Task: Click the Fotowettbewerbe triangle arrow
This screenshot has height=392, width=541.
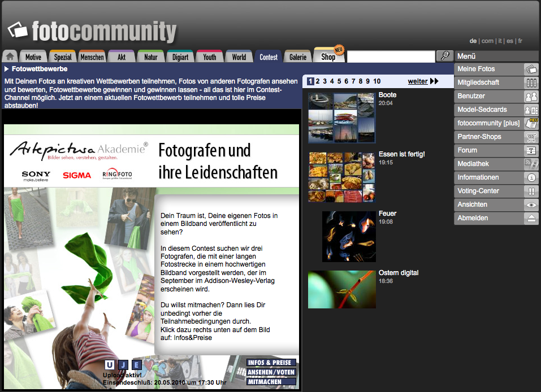Action: click(x=7, y=69)
